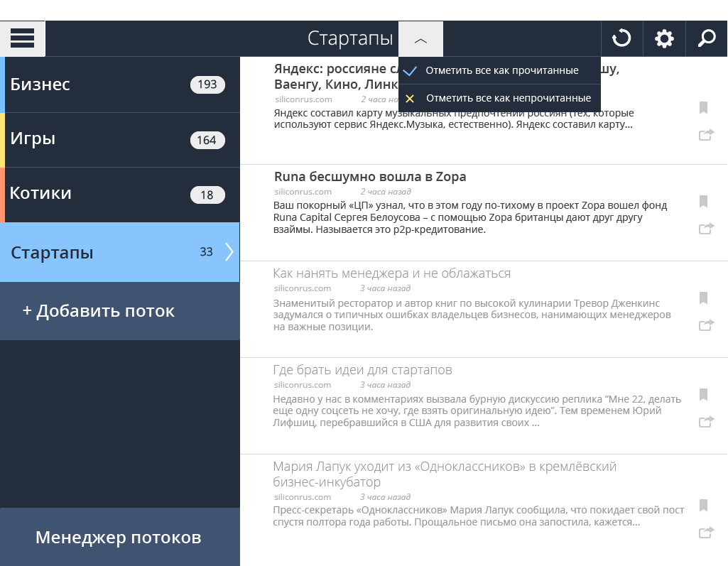Collapse the Стартапы dropdown chevron
Image resolution: width=728 pixels, height=566 pixels.
[420, 40]
